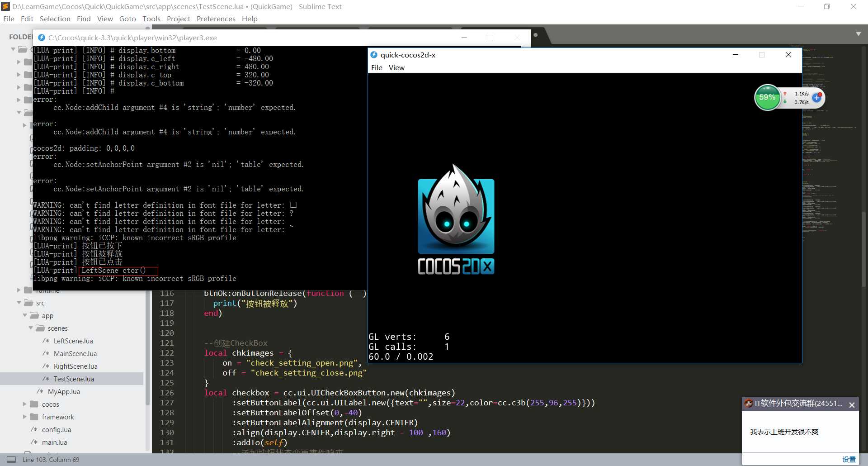This screenshot has height=466, width=868.
Task: Open File menu in quick-cocos2d-x window
Action: pos(377,67)
